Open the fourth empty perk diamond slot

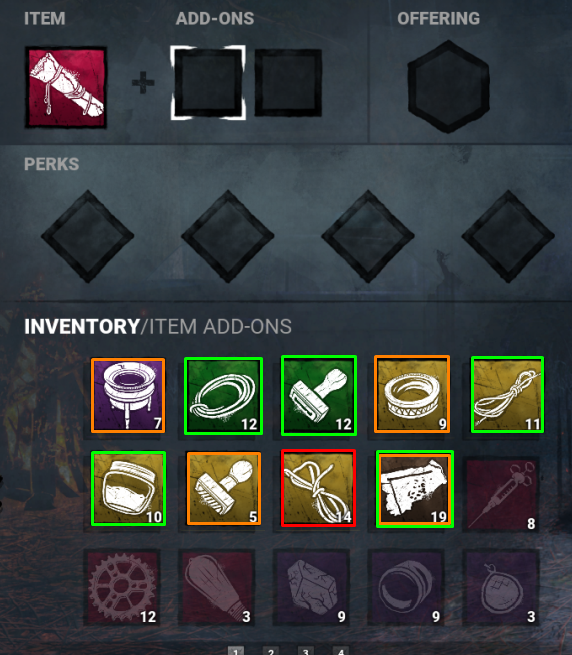coord(508,236)
